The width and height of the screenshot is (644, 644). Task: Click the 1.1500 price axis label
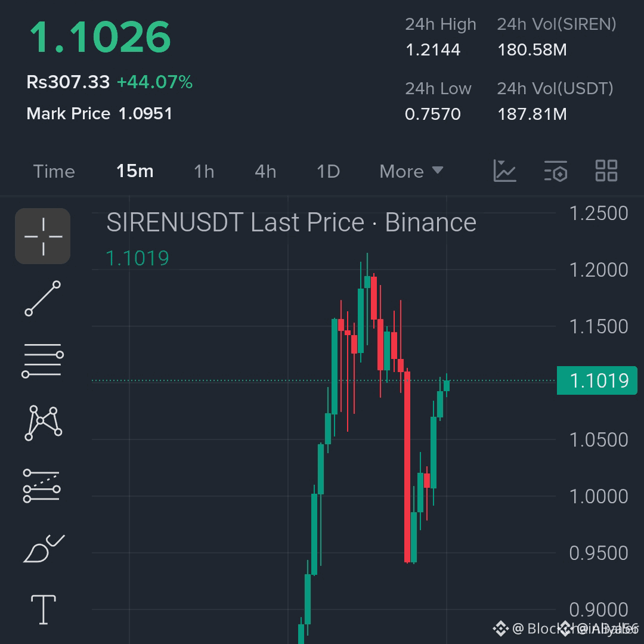tap(599, 327)
